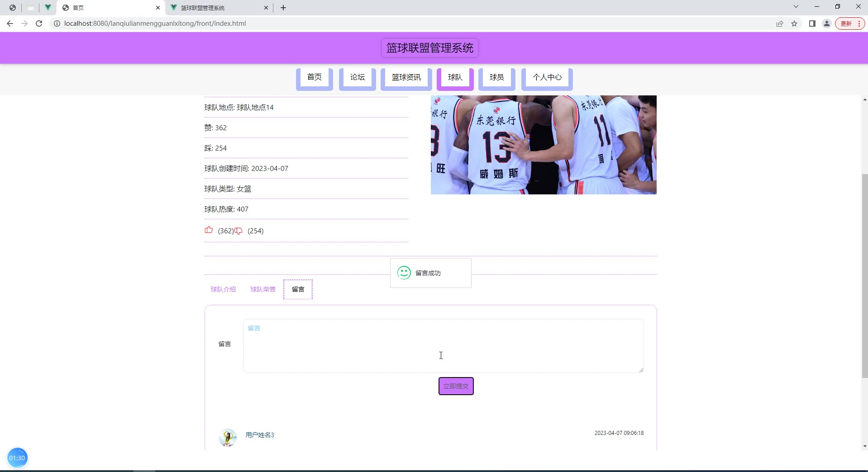The width and height of the screenshot is (868, 472).
Task: Click the 立即提交 submit button
Action: coord(456,386)
